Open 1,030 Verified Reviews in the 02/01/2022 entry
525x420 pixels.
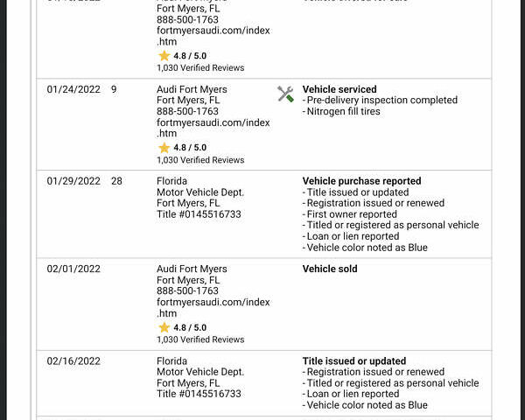pyautogui.click(x=200, y=339)
